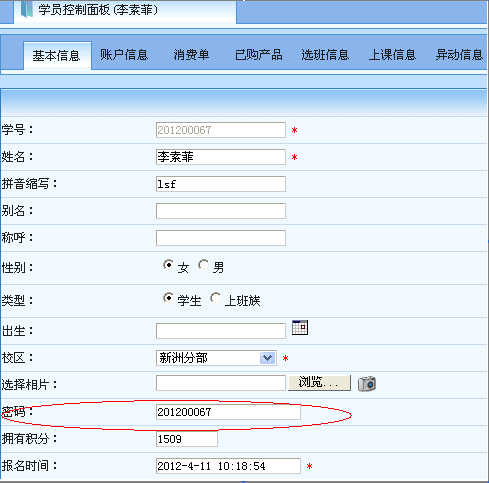Open the 新洲分部 combo box
The height and width of the screenshot is (483, 489).
pos(216,358)
